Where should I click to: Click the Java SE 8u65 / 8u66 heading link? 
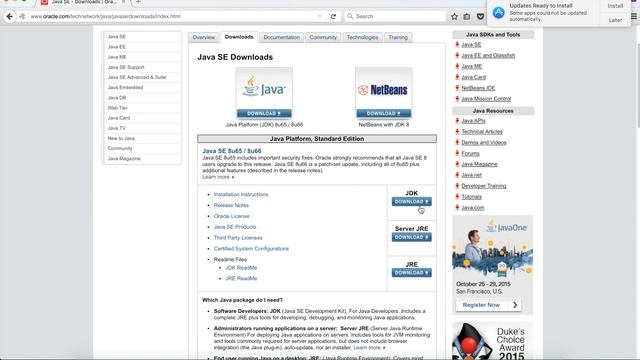coord(231,151)
